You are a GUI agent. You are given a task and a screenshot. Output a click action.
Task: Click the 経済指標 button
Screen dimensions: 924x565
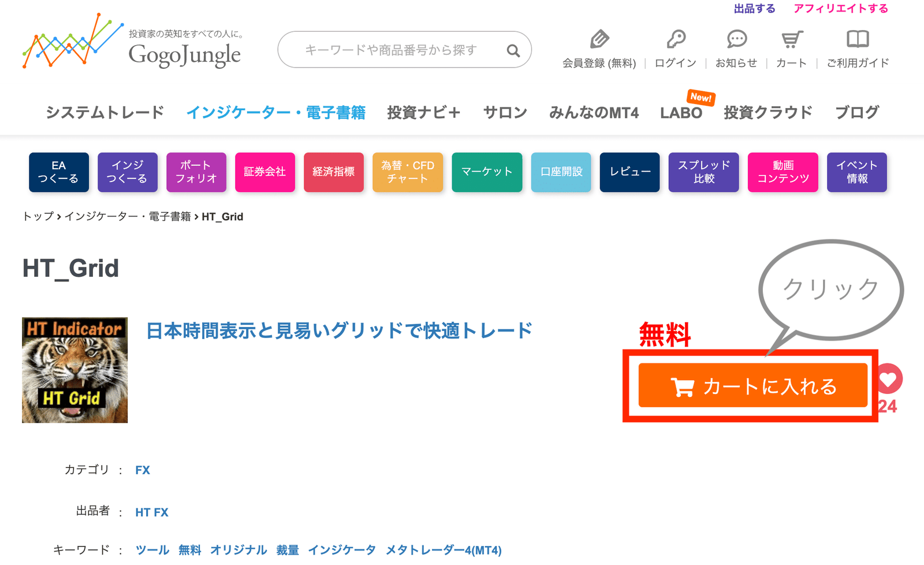(334, 172)
